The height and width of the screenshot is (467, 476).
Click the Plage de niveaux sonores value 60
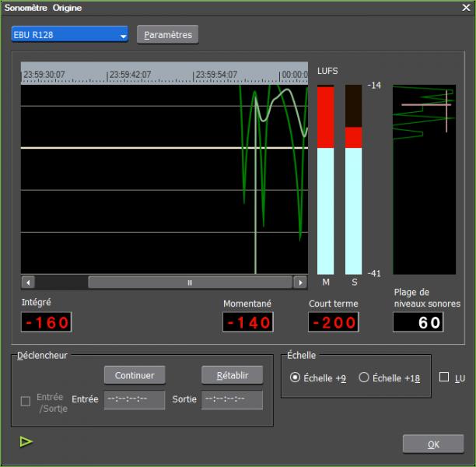point(418,322)
